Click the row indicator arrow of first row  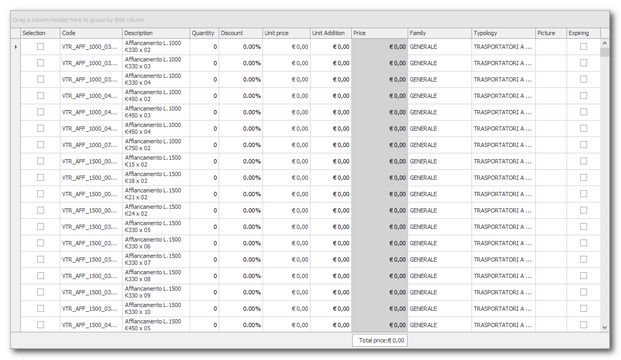[15, 47]
